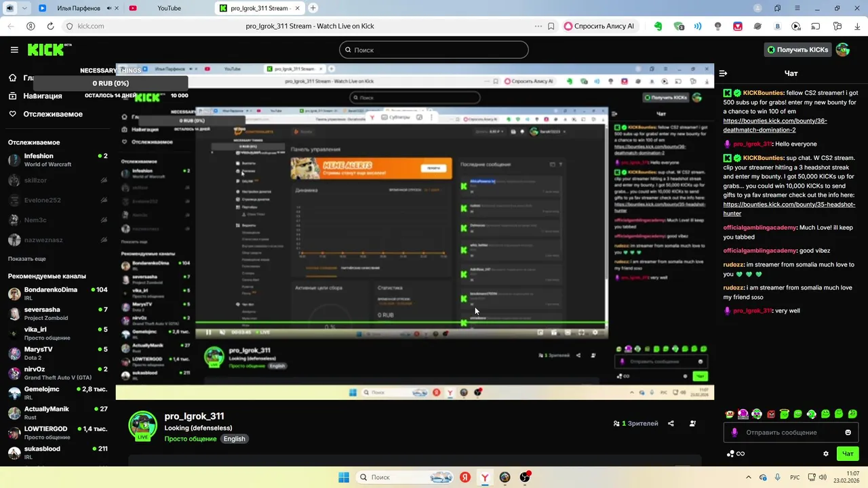
Task: Open the user avatar profile menu
Action: point(842,49)
